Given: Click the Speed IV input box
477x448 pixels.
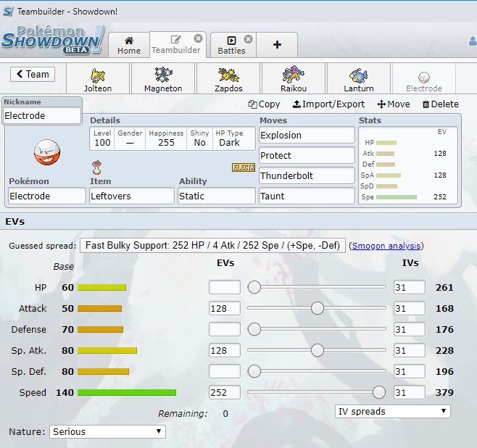Looking at the screenshot, I should [410, 392].
